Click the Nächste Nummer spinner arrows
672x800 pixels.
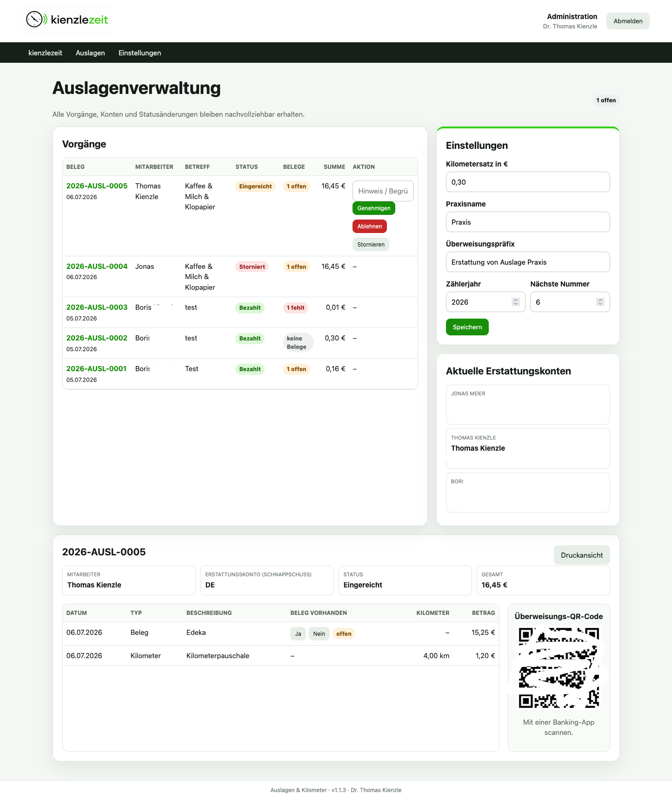[600, 302]
